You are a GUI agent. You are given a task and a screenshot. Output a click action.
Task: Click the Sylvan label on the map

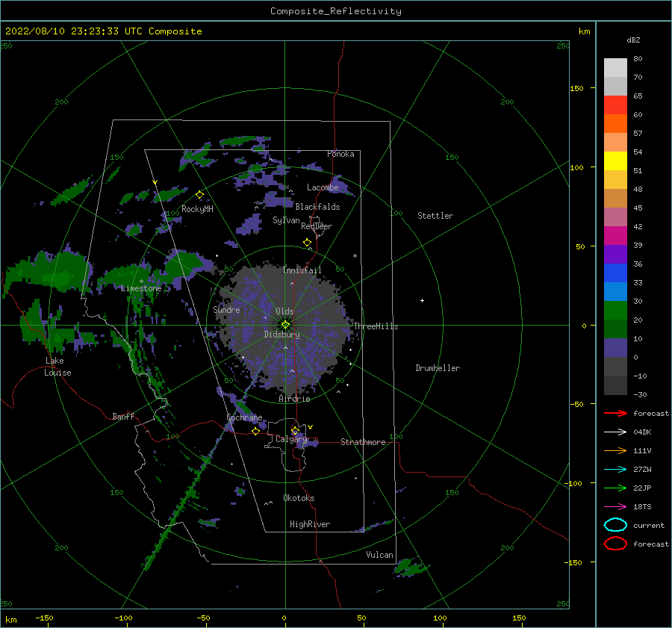286,220
